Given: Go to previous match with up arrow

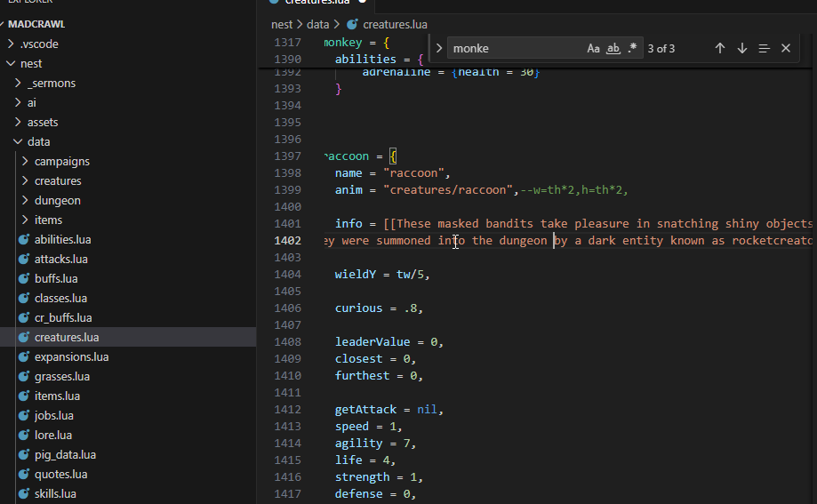Looking at the screenshot, I should click(720, 48).
